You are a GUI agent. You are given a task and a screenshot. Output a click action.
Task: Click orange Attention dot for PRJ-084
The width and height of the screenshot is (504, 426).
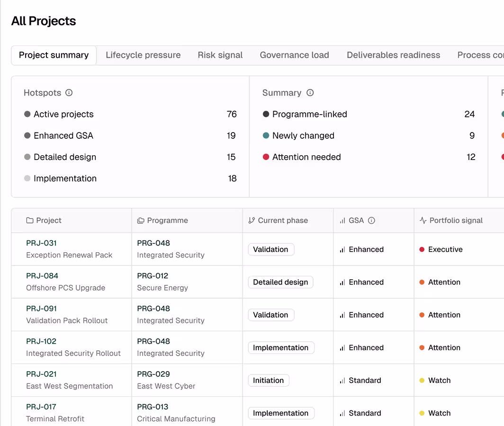point(422,283)
